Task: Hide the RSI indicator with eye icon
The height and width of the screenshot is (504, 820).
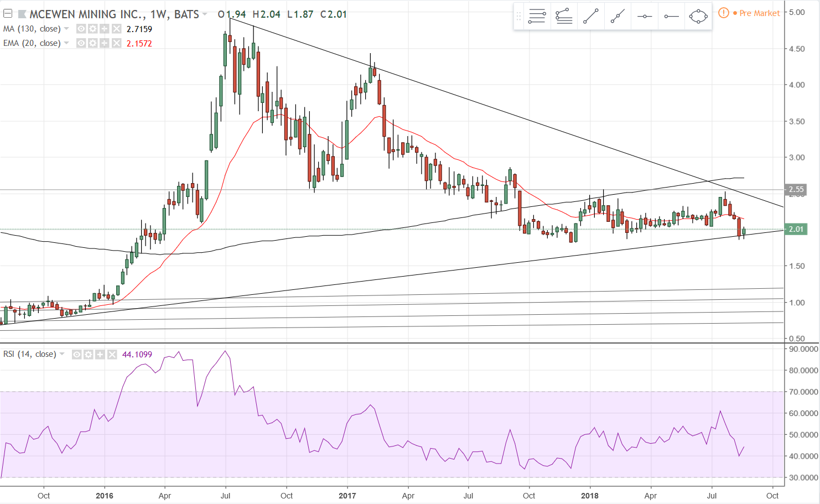Action: [x=77, y=354]
